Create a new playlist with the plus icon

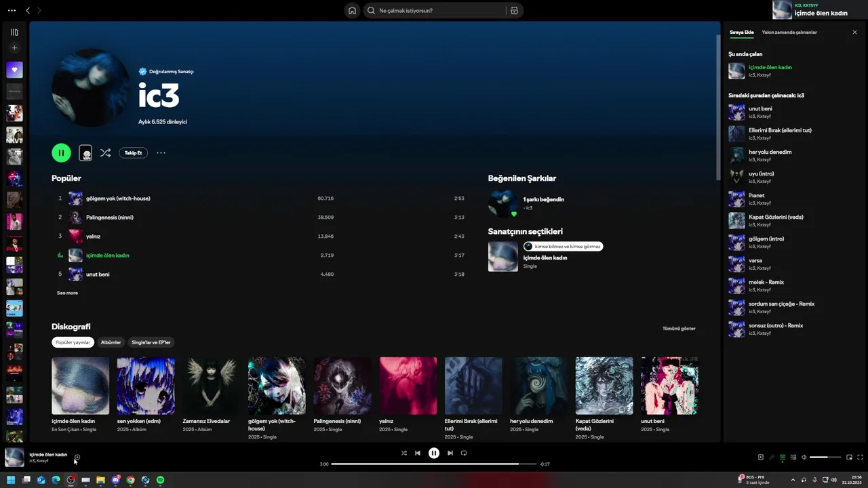[x=14, y=48]
